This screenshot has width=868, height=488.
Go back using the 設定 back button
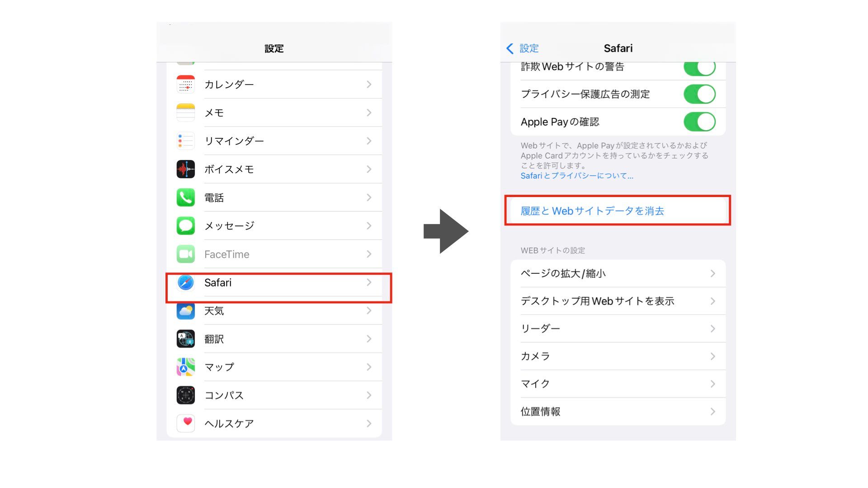523,48
